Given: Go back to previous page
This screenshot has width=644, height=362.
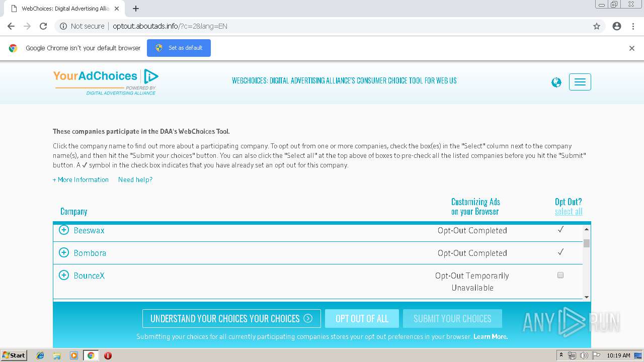Looking at the screenshot, I should click(x=11, y=26).
